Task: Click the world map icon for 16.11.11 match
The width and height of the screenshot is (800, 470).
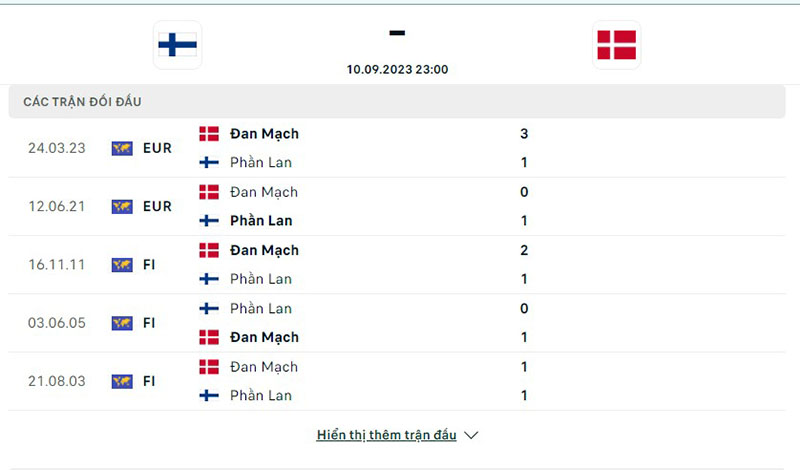Action: coord(122,265)
